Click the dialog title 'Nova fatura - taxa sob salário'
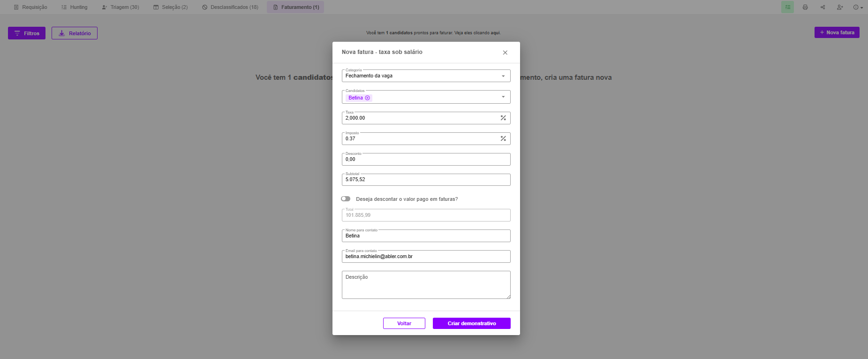This screenshot has height=359, width=868. coord(382,52)
